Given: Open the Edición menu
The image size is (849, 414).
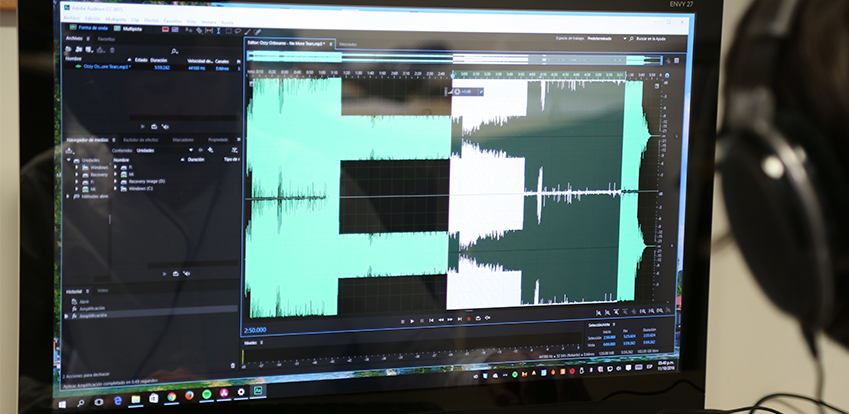Looking at the screenshot, I should [93, 19].
